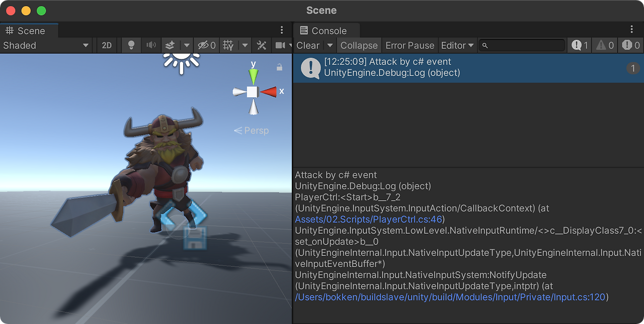Open grid settings dropdown arrow

click(245, 45)
